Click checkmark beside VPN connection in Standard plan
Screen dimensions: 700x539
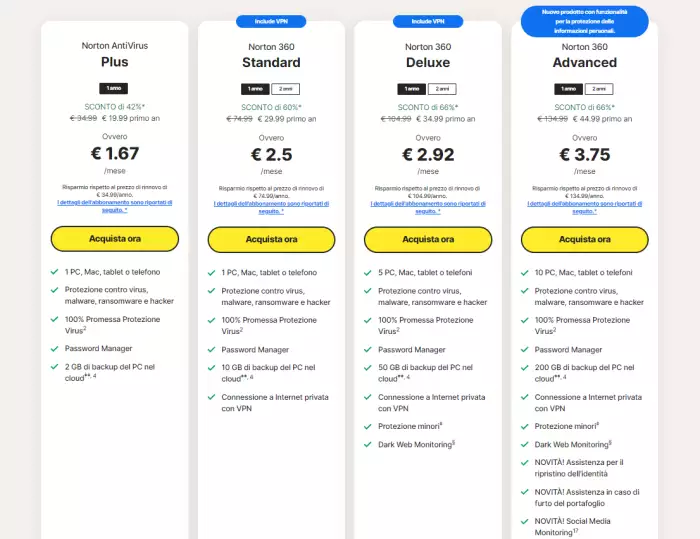212,397
